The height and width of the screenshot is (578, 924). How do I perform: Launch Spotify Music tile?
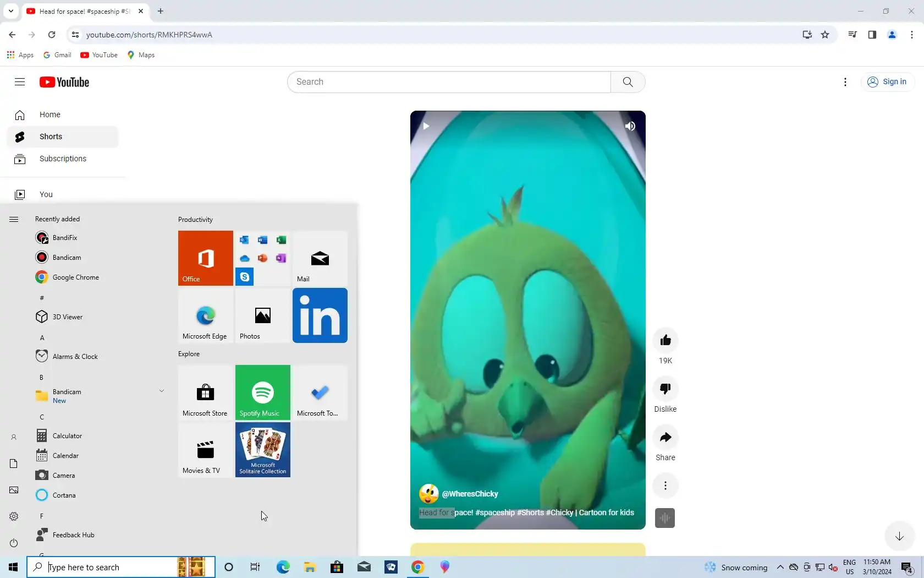pos(263,392)
